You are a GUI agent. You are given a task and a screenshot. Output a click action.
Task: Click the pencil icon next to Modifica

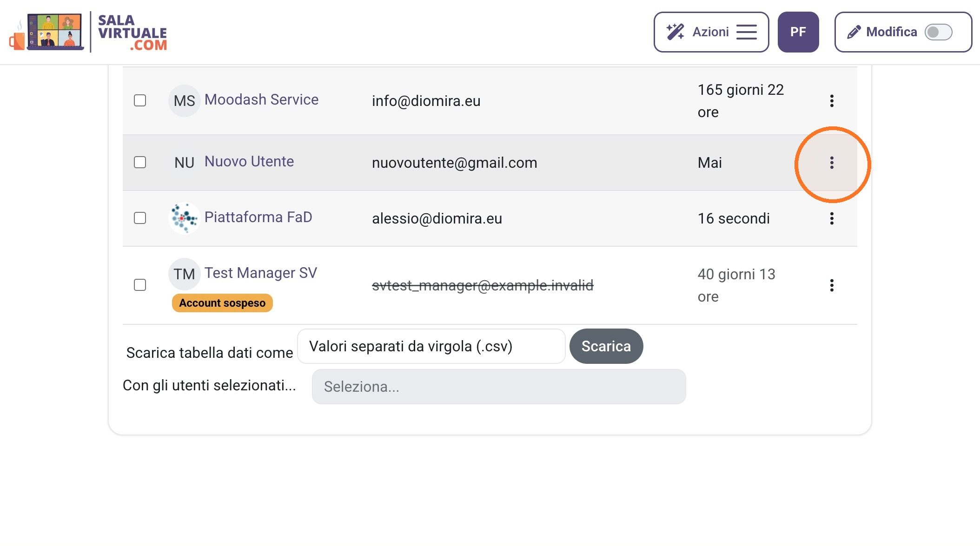tap(854, 32)
